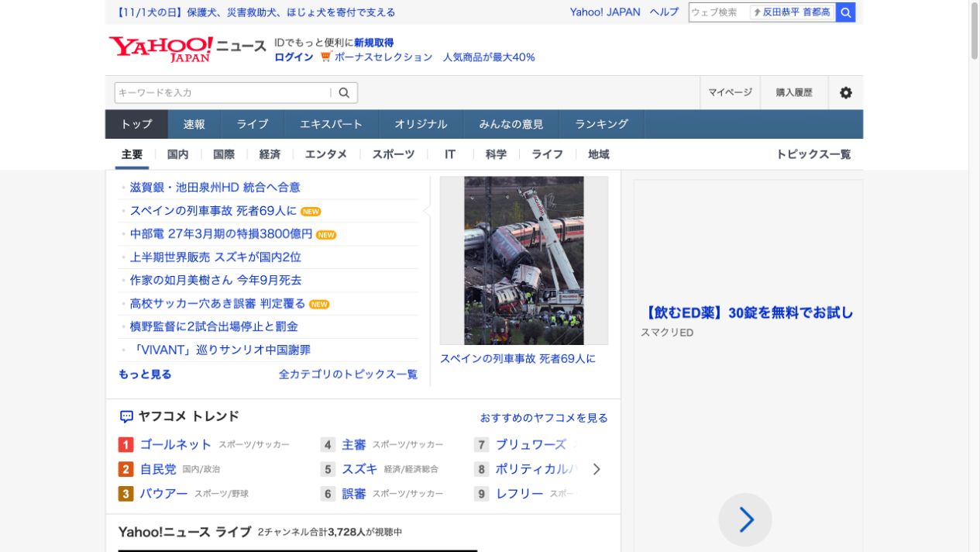Select the 主要 category
Screen dimensions: 980x552
pyautogui.click(x=132, y=154)
